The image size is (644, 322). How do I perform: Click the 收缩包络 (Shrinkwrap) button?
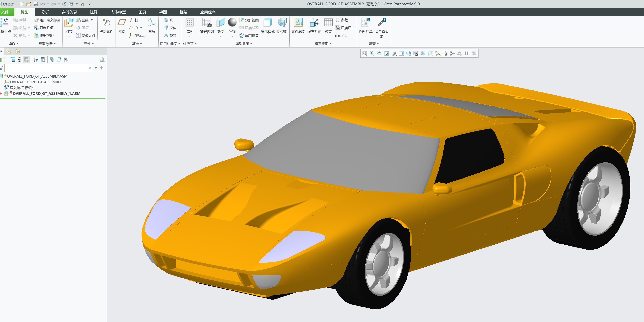point(44,35)
